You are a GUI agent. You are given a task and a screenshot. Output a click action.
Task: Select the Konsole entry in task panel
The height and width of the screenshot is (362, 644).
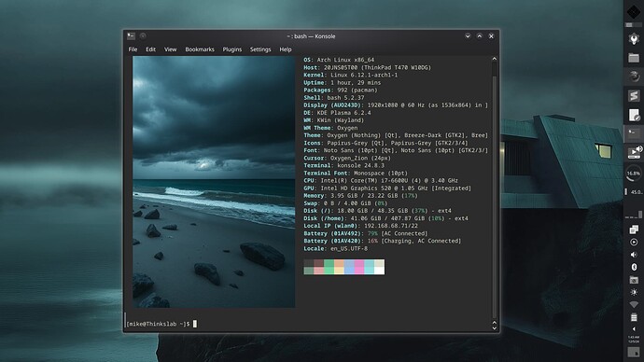click(x=634, y=133)
